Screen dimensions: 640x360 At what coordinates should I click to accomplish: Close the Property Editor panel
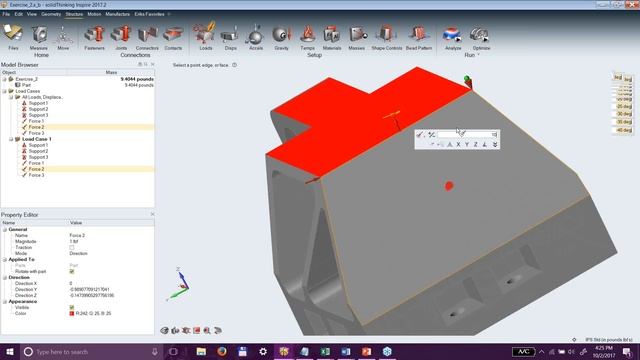pyautogui.click(x=153, y=214)
